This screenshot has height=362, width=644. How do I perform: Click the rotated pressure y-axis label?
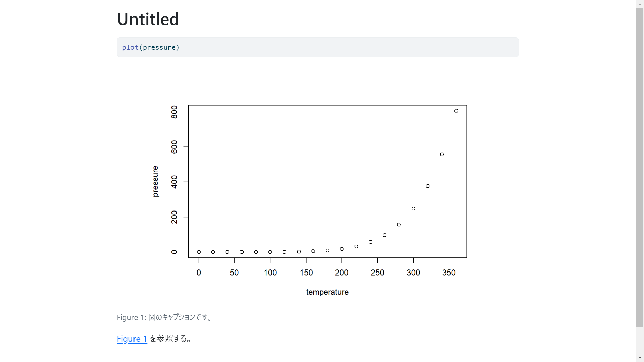(x=155, y=181)
